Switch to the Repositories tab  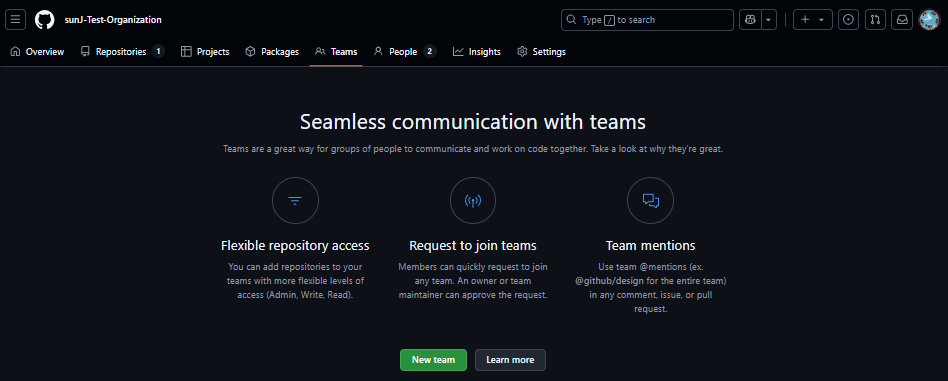point(123,52)
